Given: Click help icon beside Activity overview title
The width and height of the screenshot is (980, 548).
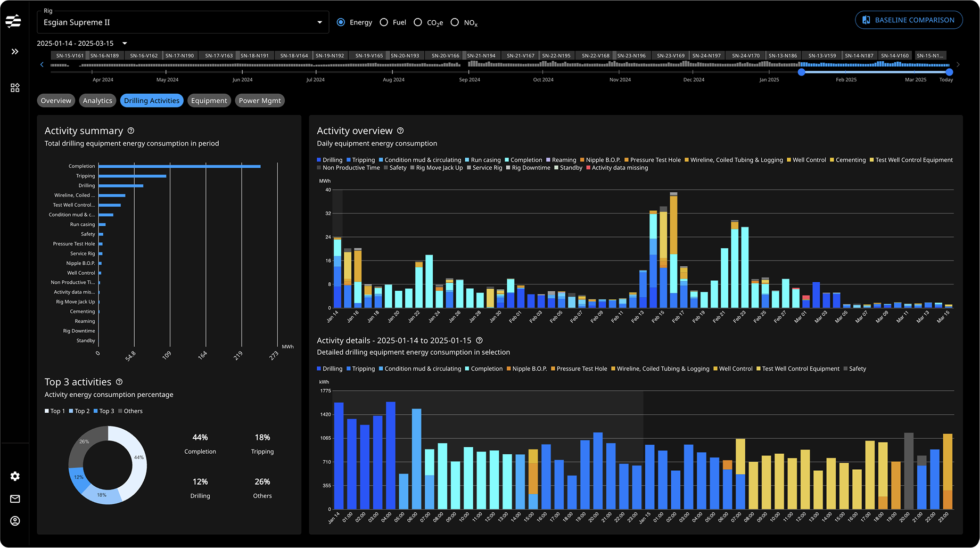Looking at the screenshot, I should (x=400, y=131).
